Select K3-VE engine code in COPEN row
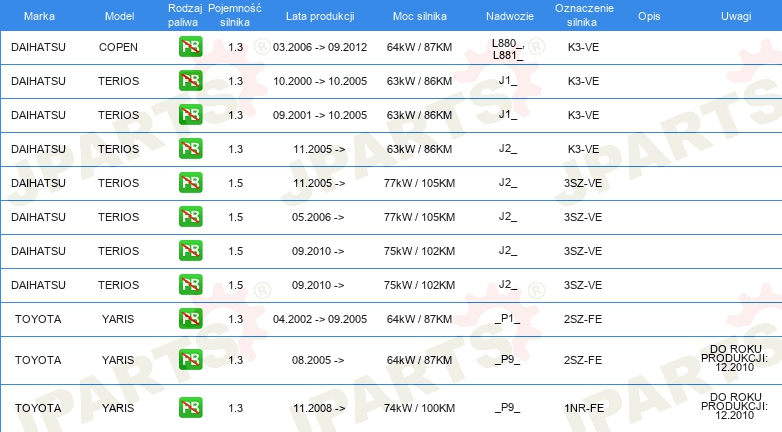The image size is (782, 432). (583, 47)
